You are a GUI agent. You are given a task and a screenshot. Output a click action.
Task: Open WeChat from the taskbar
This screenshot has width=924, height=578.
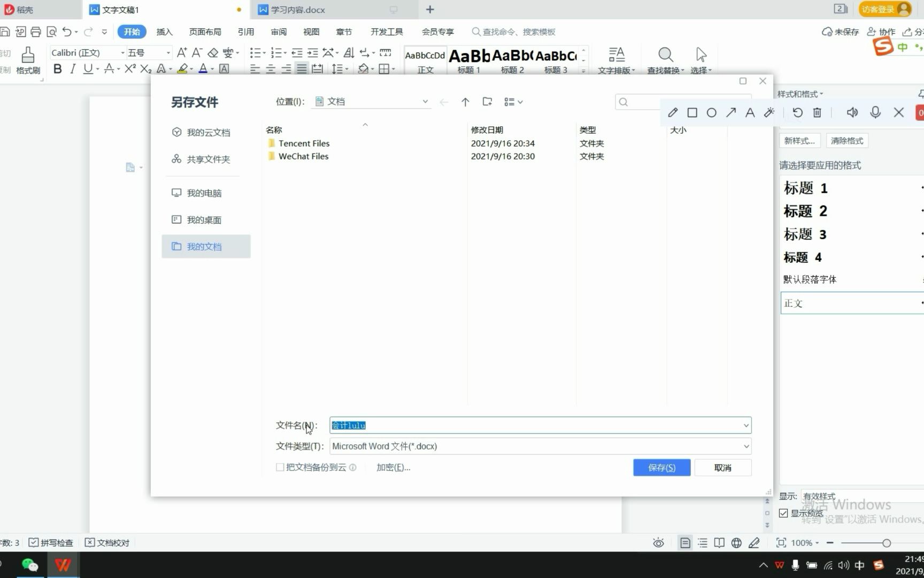30,565
